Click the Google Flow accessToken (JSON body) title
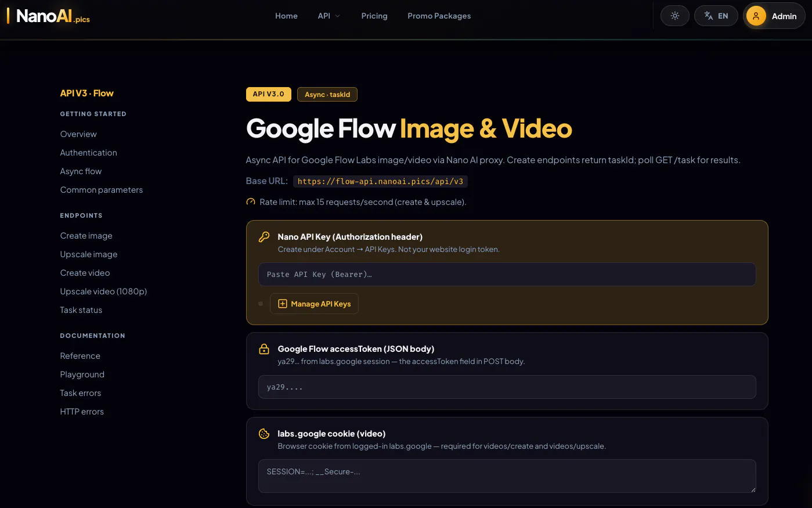Viewport: 812px width, 508px height. (x=356, y=349)
